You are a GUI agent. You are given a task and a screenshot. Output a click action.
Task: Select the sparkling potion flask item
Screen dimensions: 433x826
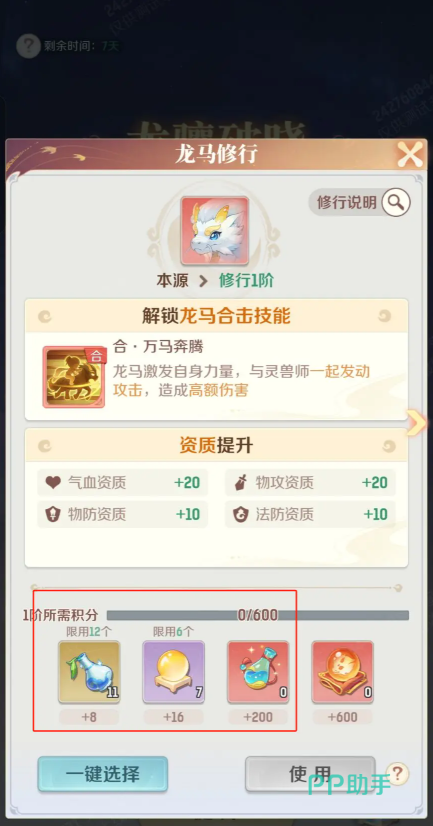pyautogui.click(x=258, y=672)
